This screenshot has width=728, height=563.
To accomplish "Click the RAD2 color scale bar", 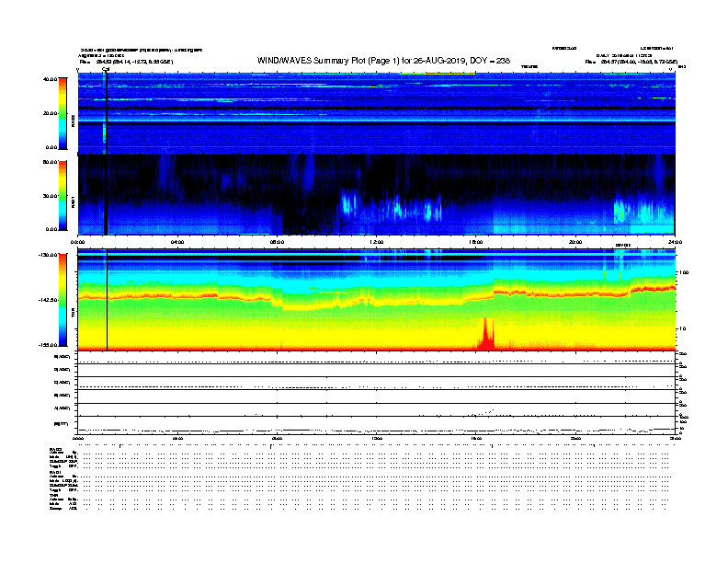I will (63, 113).
